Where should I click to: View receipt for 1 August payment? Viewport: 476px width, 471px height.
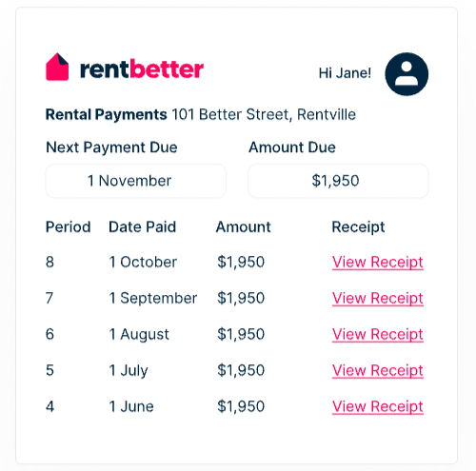(x=378, y=335)
